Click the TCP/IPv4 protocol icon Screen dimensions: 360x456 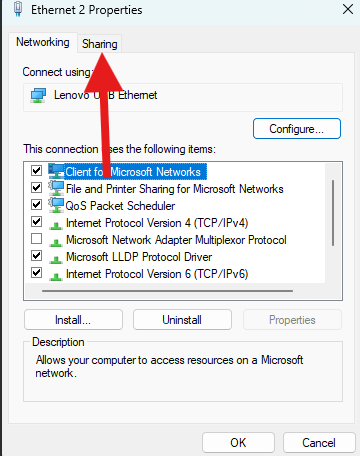click(x=56, y=226)
